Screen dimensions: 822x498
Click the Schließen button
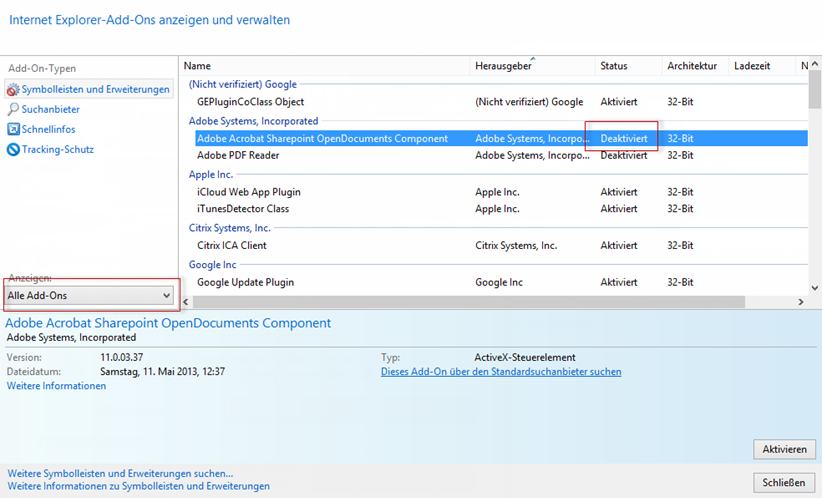point(784,483)
